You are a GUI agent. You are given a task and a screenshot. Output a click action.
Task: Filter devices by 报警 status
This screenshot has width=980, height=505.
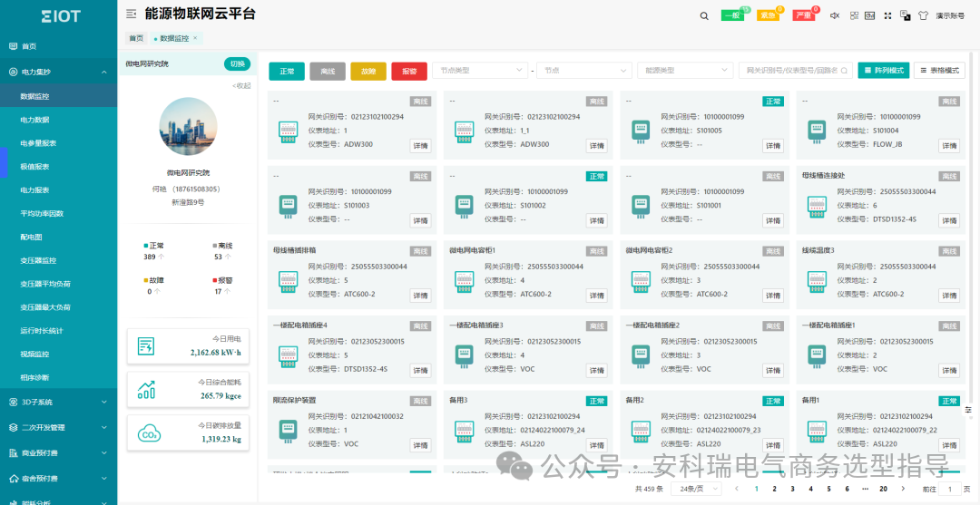409,71
